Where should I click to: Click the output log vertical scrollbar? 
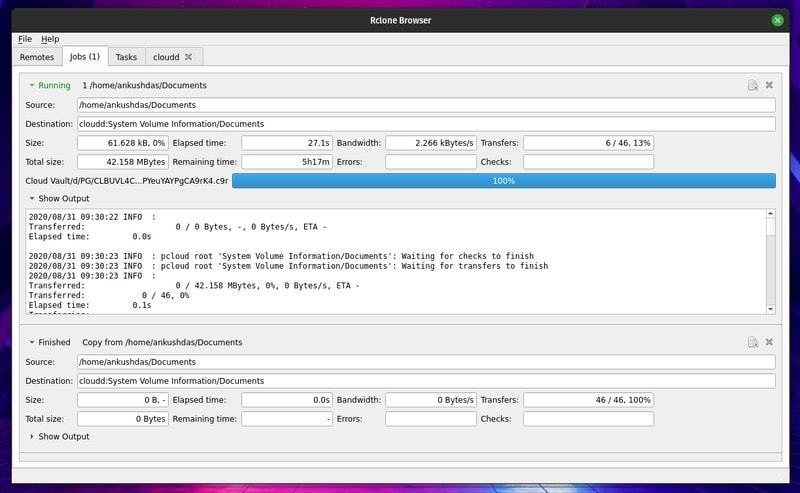click(x=770, y=260)
